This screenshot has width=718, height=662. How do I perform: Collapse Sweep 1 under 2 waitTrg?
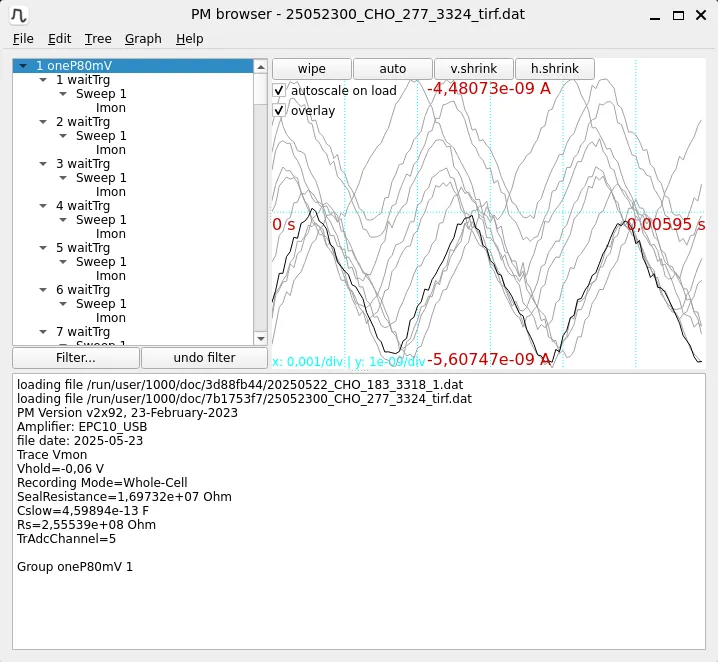[x=63, y=136]
